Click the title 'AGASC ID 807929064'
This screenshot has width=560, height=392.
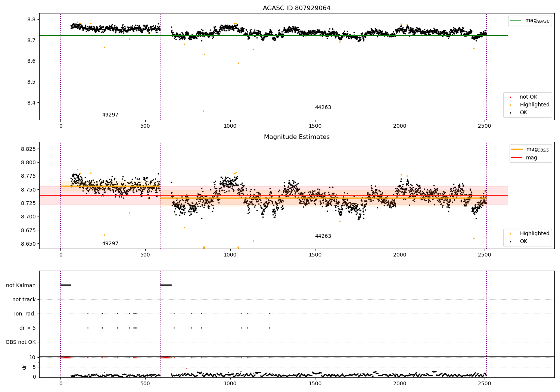click(x=296, y=8)
